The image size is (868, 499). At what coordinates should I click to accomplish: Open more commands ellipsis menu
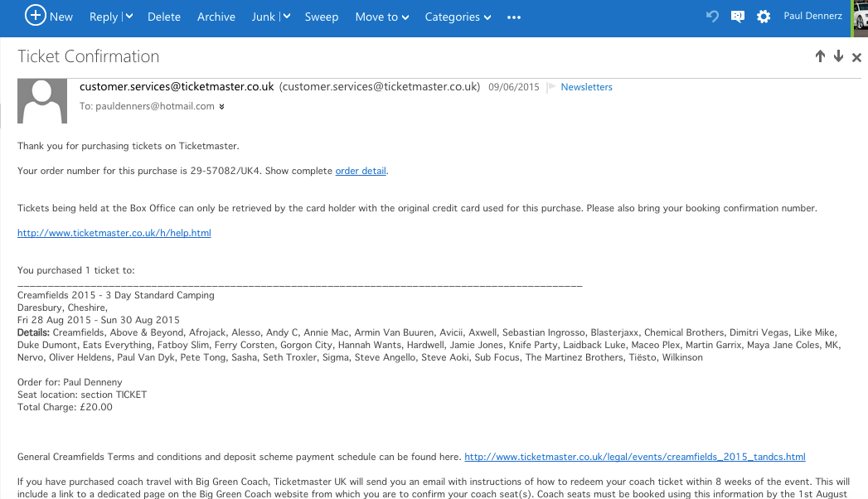[514, 17]
